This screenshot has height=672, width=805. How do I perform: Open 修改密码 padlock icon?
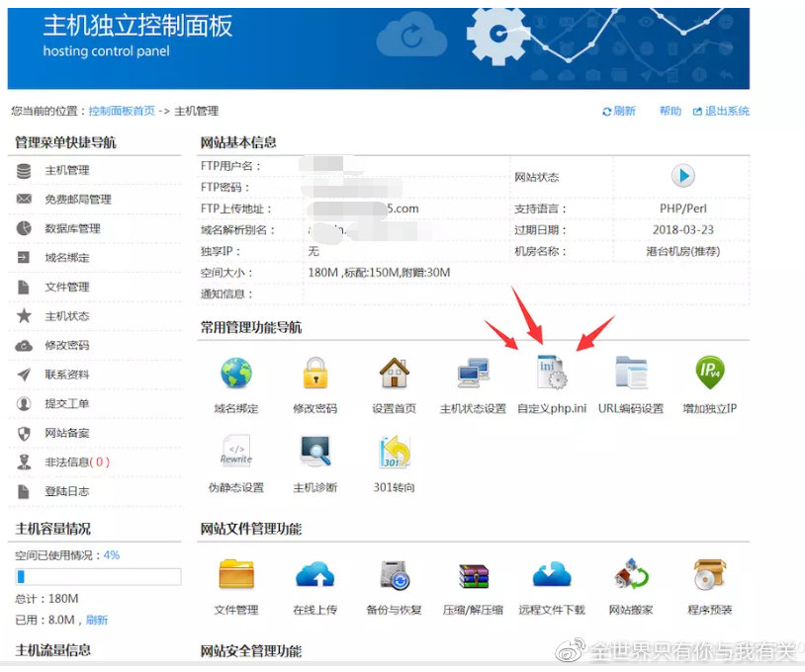pyautogui.click(x=314, y=374)
